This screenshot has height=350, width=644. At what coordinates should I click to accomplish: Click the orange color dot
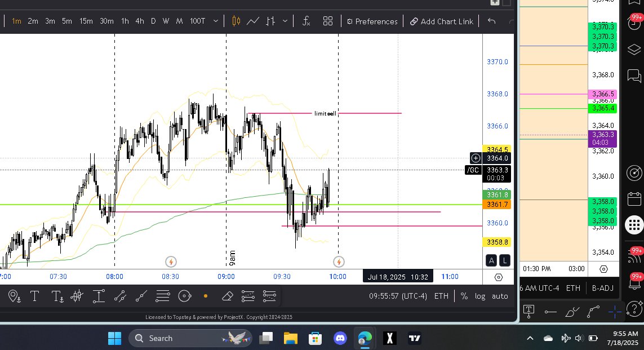206,296
